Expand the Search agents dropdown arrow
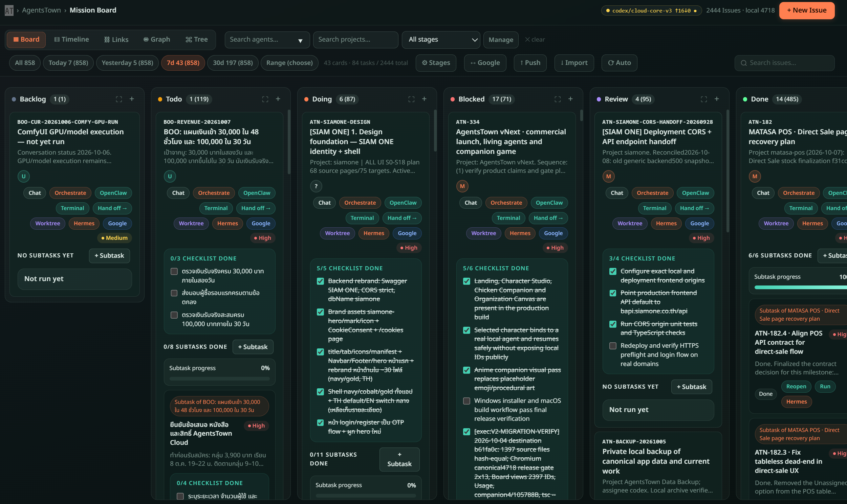Screen dimensions: 847x504 click(301, 40)
